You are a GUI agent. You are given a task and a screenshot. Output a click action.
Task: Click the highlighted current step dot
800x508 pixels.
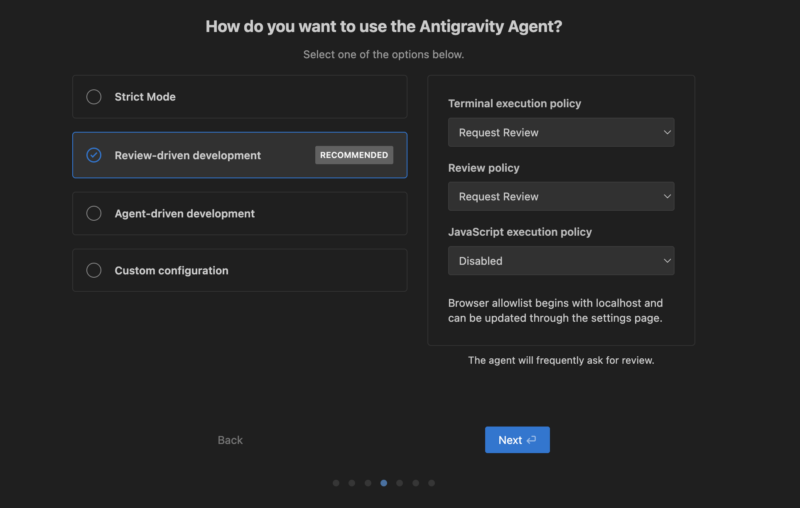pos(384,483)
